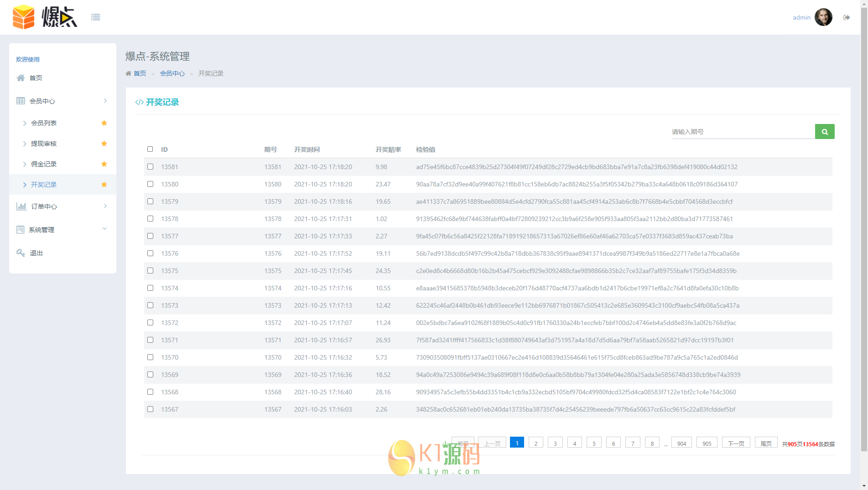Open the 订单中心 sidebar menu
Viewport: 868px width, 490px height.
pos(44,206)
